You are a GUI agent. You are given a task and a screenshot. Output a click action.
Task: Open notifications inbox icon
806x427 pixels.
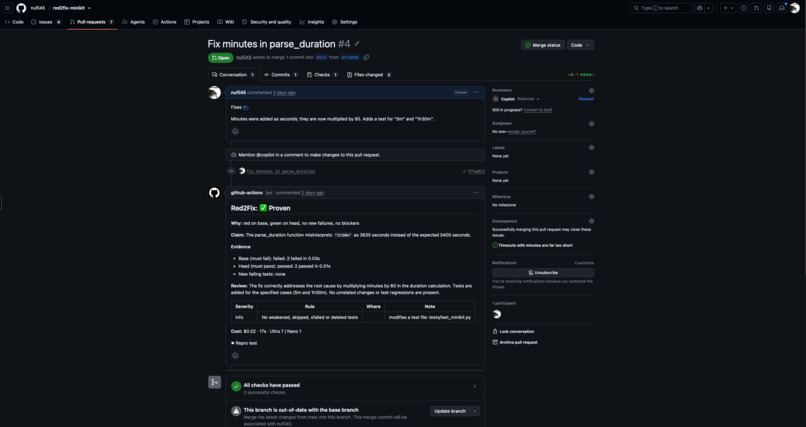[x=782, y=8]
